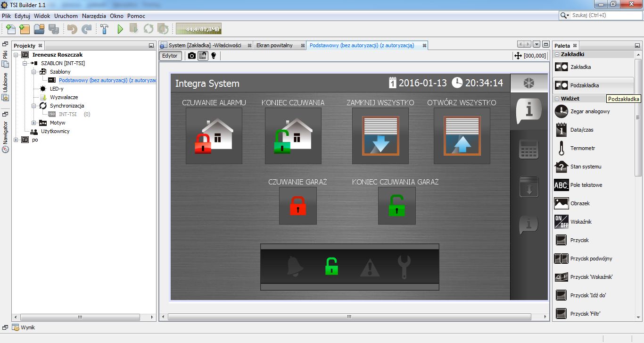
Task: Switch to the Ekran powitalny tab
Action: pos(274,45)
